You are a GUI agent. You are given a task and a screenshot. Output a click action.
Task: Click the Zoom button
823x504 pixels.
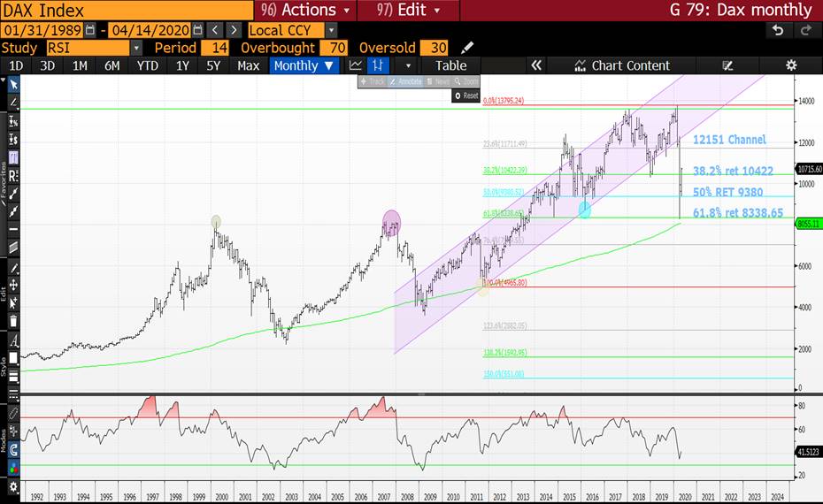coord(466,81)
